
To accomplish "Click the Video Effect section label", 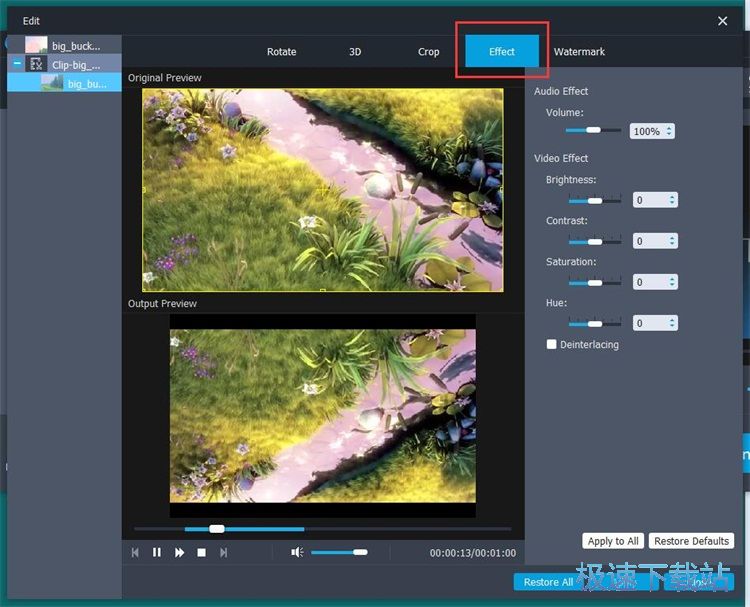I will [561, 158].
